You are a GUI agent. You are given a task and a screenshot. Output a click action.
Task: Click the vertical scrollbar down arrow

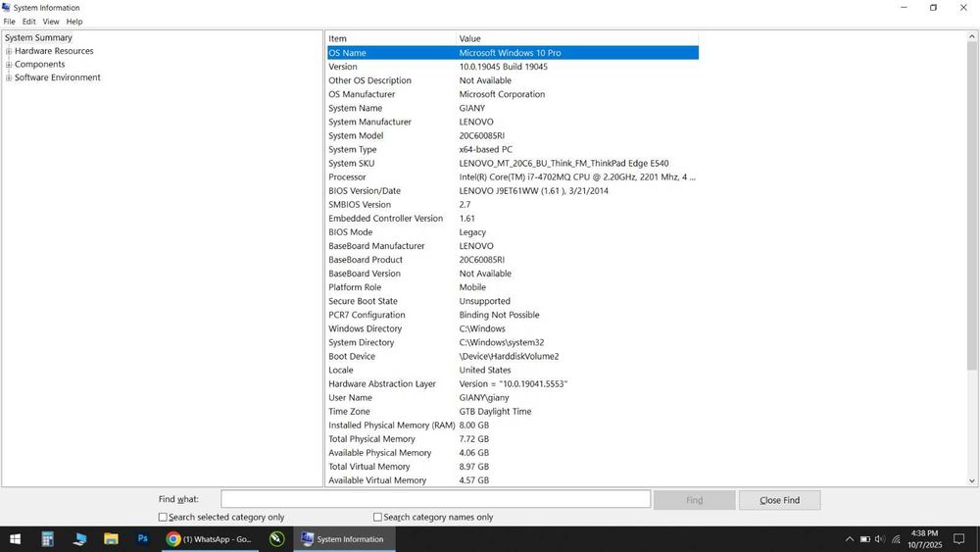(x=972, y=480)
